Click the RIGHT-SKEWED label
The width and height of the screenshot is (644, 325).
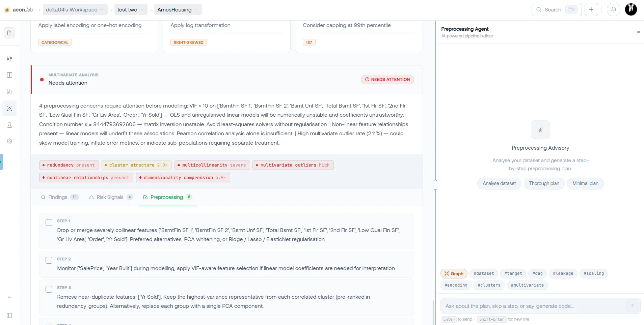(x=189, y=42)
